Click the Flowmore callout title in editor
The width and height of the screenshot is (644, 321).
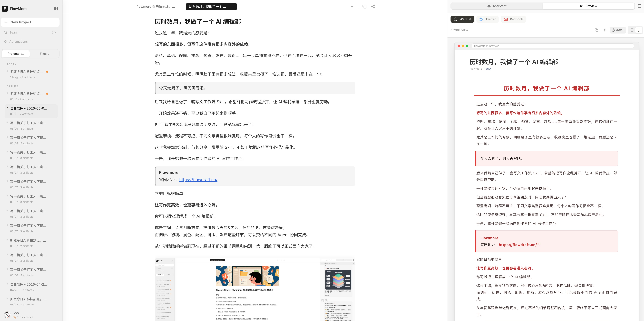point(169,173)
